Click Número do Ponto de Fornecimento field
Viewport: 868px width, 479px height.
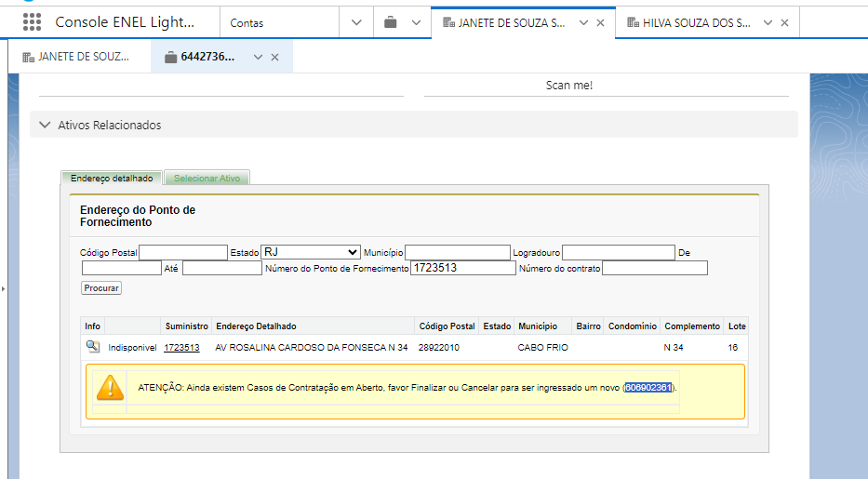tap(462, 268)
